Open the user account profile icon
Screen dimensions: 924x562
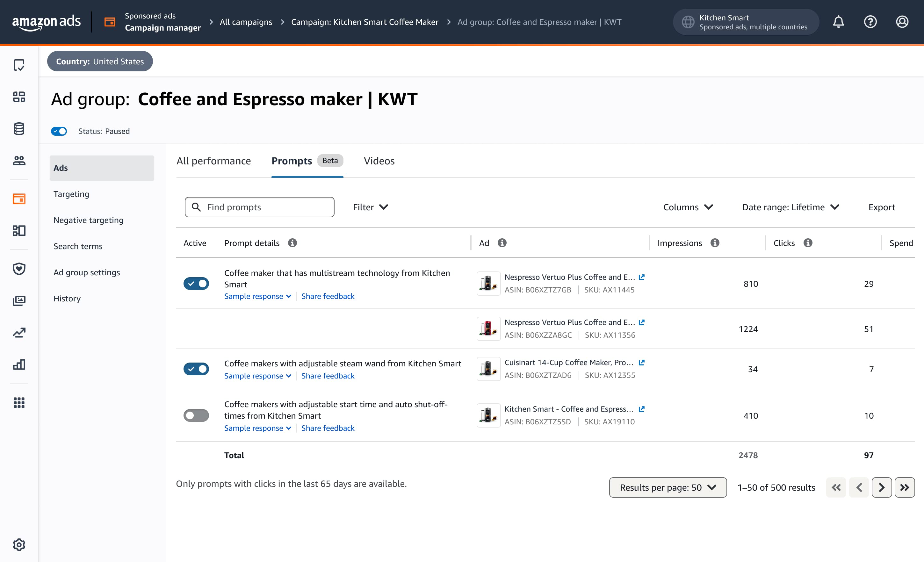click(902, 22)
